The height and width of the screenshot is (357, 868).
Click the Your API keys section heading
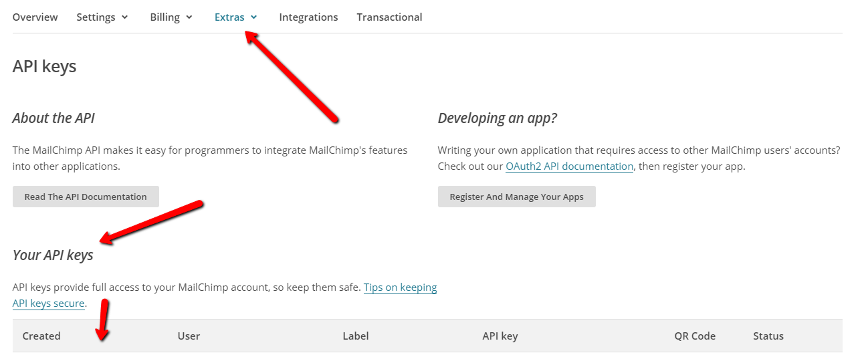click(53, 255)
